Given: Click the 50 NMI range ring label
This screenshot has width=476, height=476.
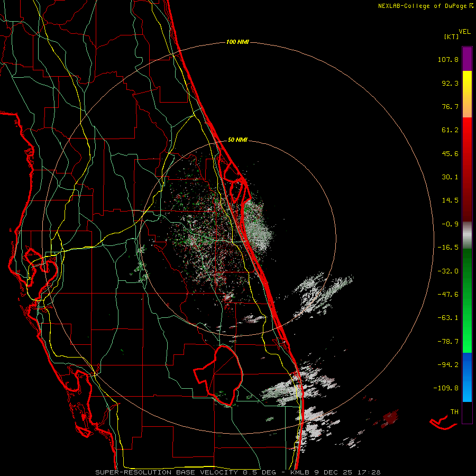Looking at the screenshot, I should point(237,140).
